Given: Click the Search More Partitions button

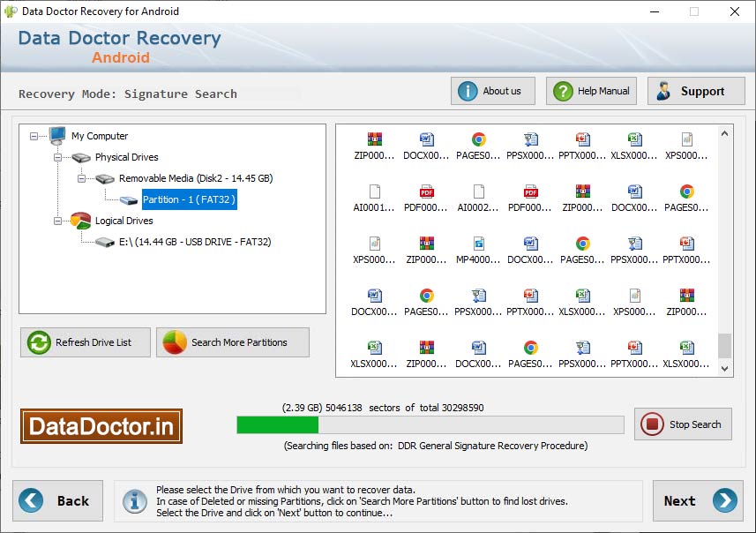Looking at the screenshot, I should [233, 342].
